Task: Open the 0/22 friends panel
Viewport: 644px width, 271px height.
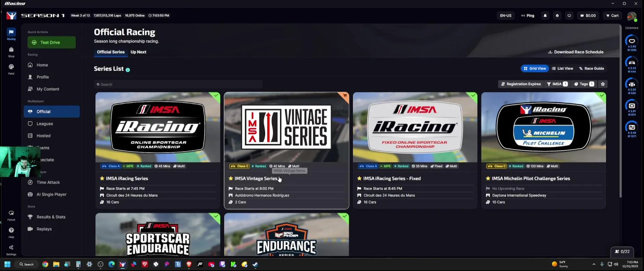Action: tap(622, 251)
